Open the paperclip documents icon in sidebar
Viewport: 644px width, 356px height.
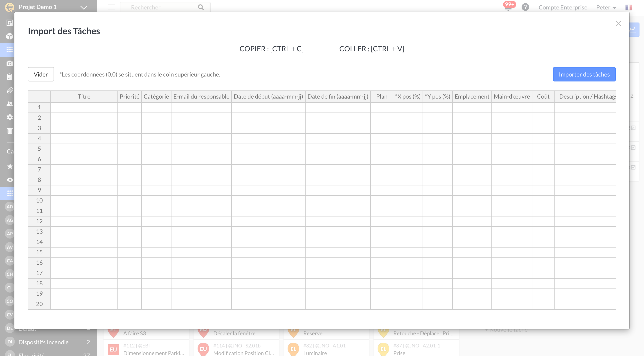tap(9, 90)
